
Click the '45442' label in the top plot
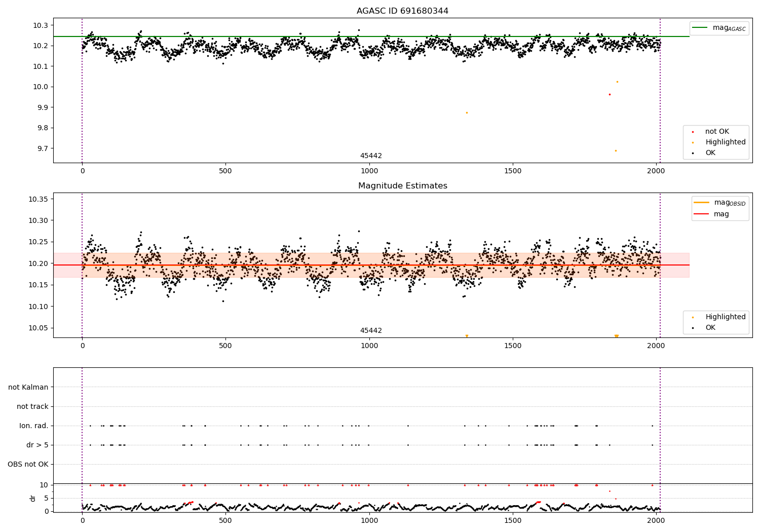371,156
